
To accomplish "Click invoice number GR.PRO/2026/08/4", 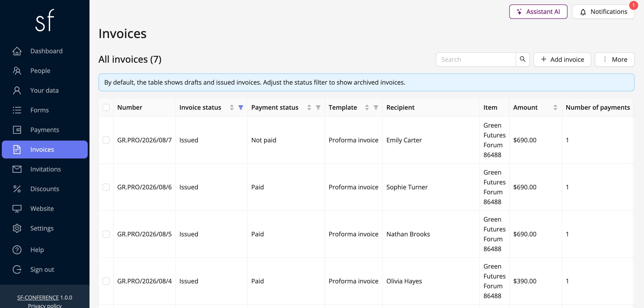I will point(144,281).
